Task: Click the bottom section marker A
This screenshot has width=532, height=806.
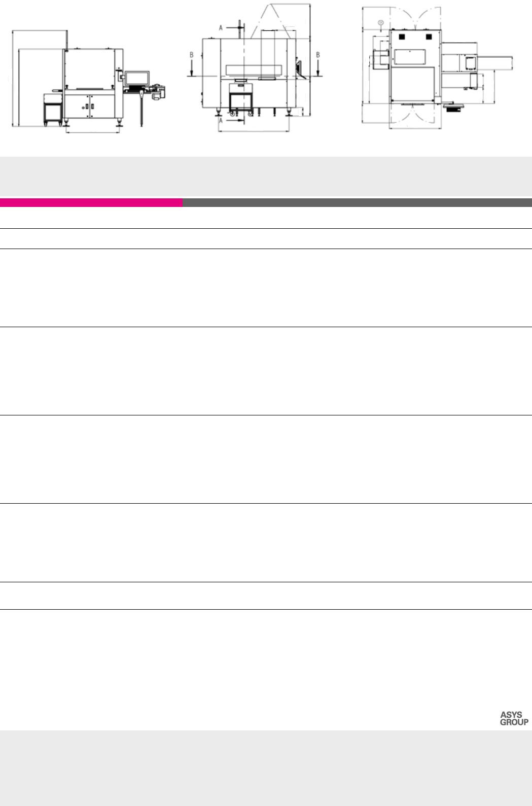Action: (221, 121)
